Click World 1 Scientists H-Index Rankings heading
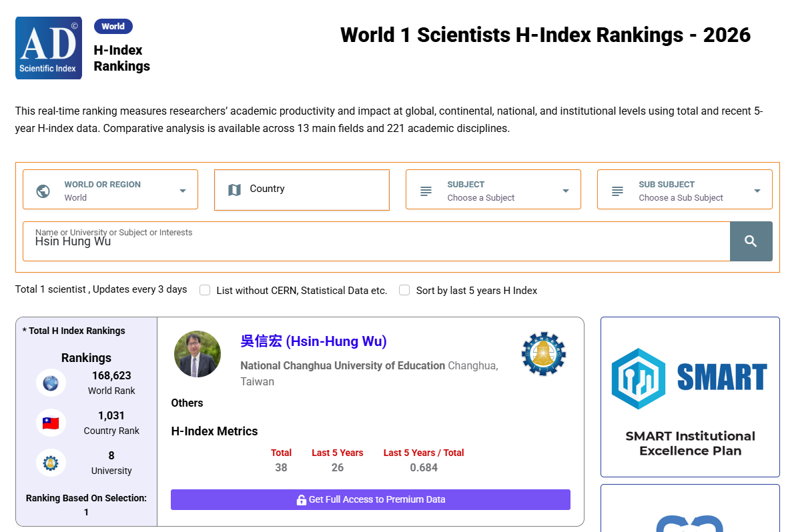The image size is (788, 532). click(545, 35)
